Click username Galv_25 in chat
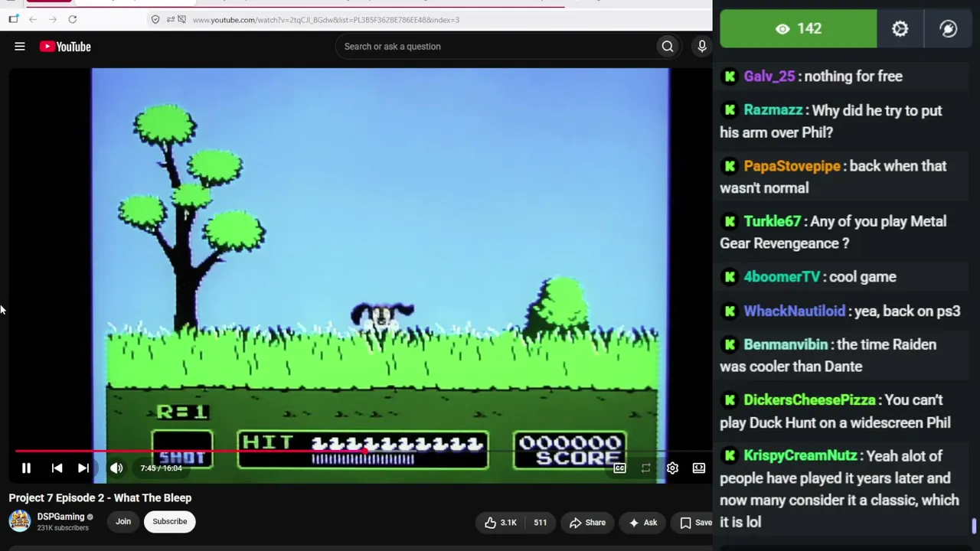Screen dimensions: 980x551 769,77
